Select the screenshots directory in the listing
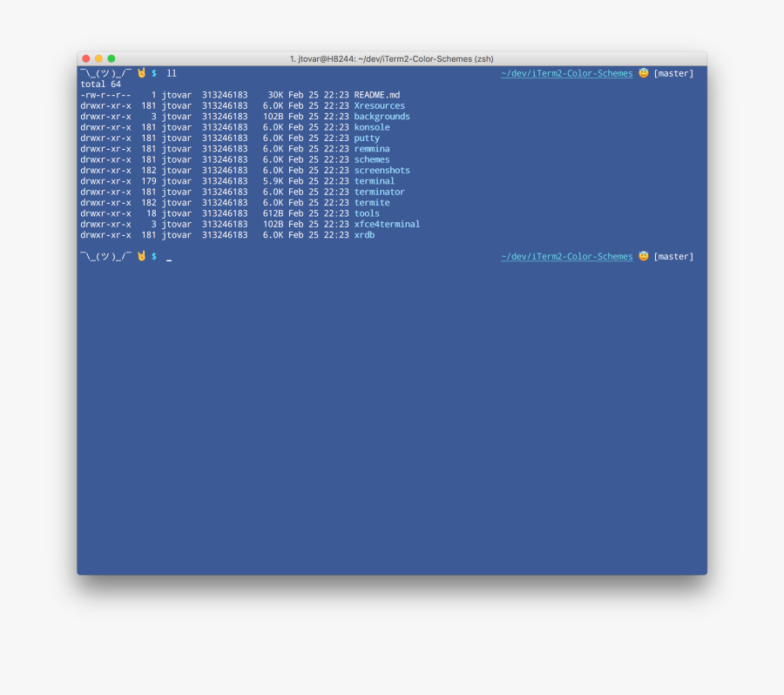784x695 pixels. pyautogui.click(x=382, y=171)
